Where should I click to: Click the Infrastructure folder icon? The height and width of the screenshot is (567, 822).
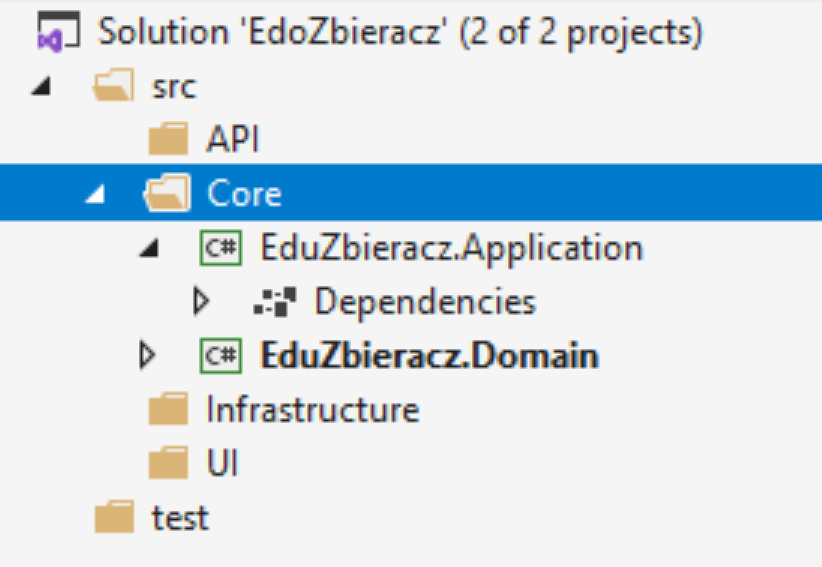168,409
